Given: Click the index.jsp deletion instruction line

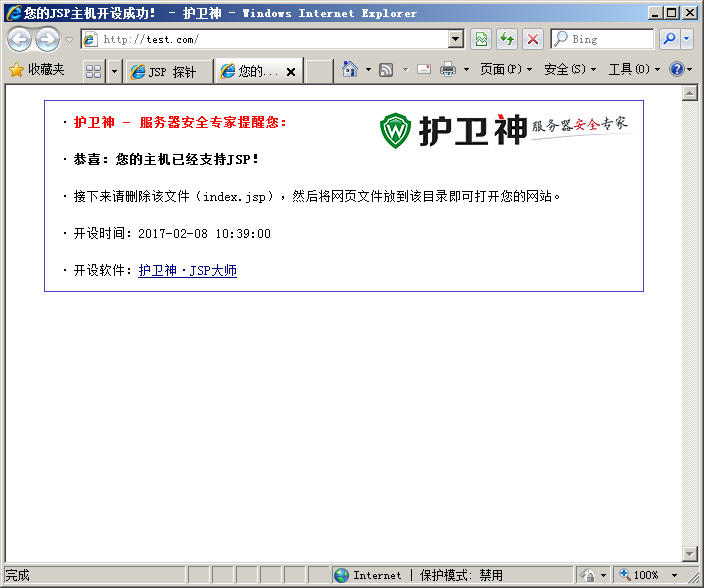Looking at the screenshot, I should 317,196.
